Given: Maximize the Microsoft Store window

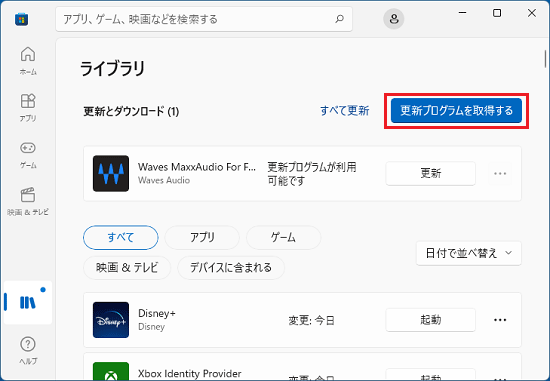Looking at the screenshot, I should [x=497, y=13].
